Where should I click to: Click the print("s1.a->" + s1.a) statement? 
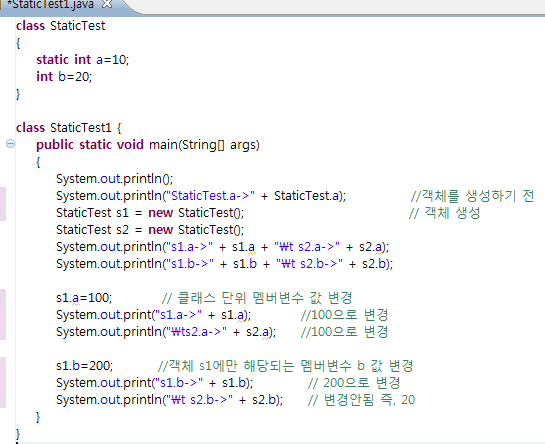pos(154,315)
